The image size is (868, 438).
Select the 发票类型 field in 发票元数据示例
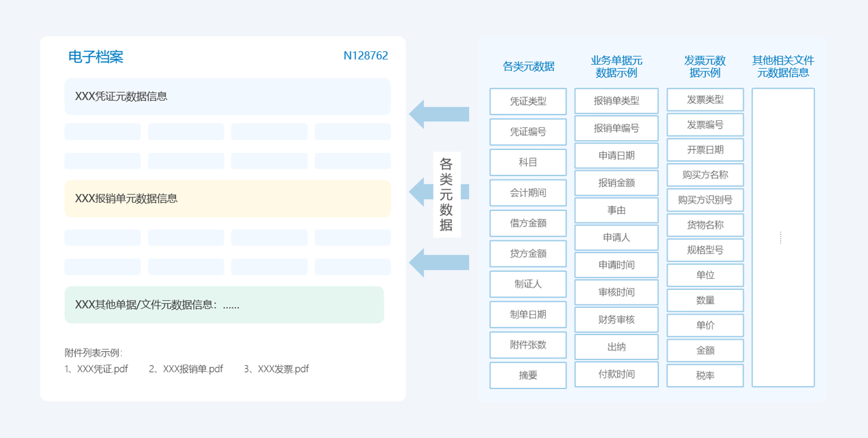point(705,99)
